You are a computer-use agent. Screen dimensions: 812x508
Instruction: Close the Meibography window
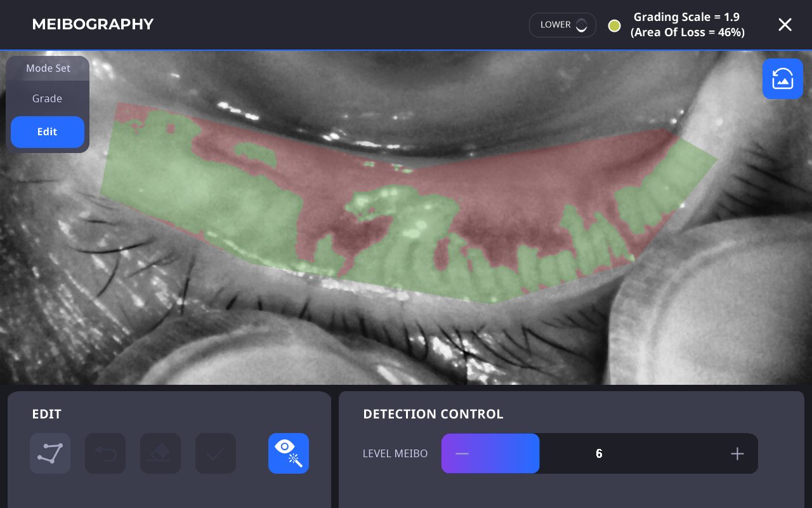pos(785,25)
